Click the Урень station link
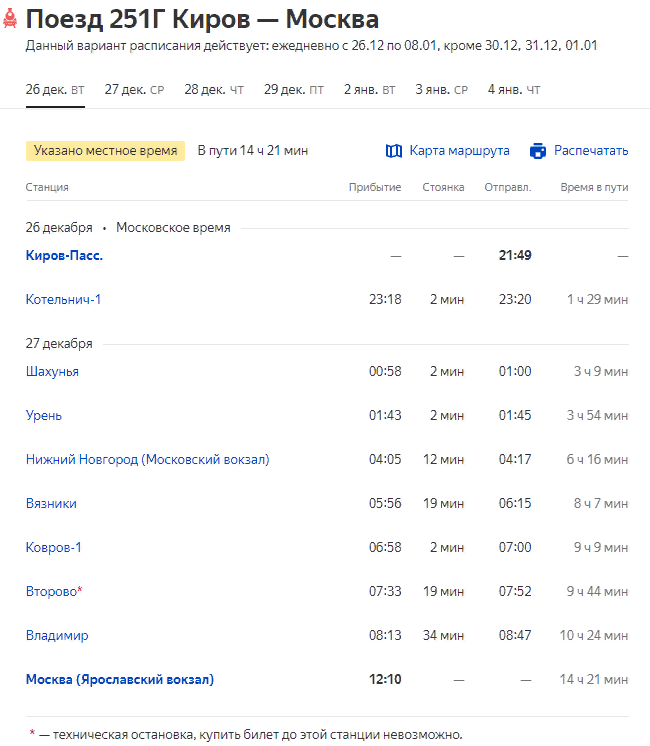This screenshot has height=746, width=650. 44,415
